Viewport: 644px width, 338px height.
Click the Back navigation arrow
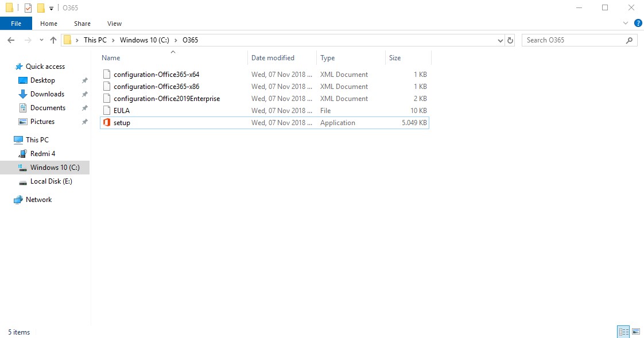[11, 40]
